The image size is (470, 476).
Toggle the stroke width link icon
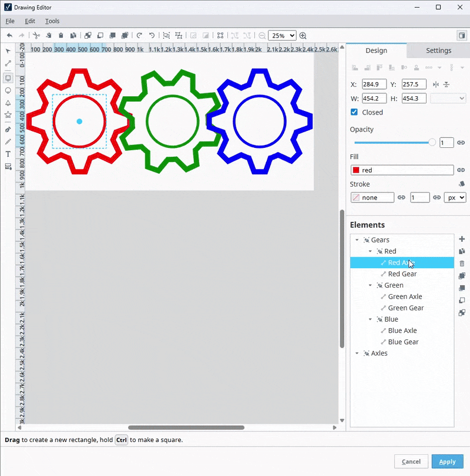[438, 197]
